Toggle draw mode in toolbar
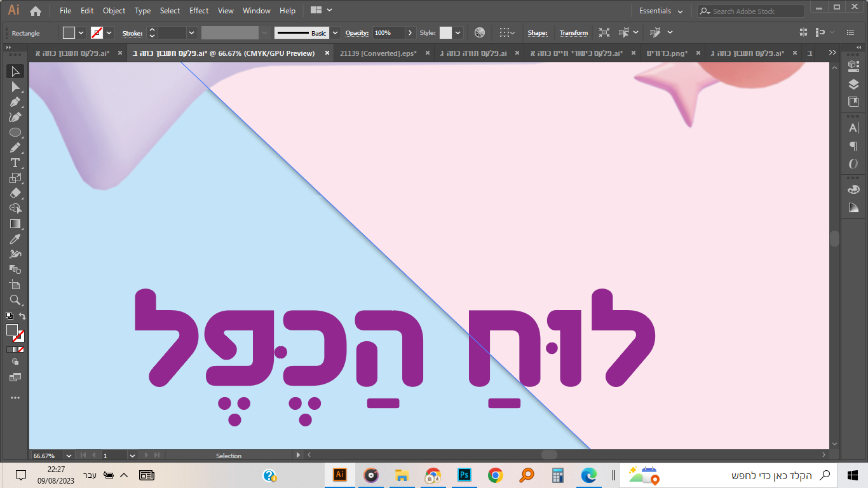Image resolution: width=868 pixels, height=488 pixels. 15,362
